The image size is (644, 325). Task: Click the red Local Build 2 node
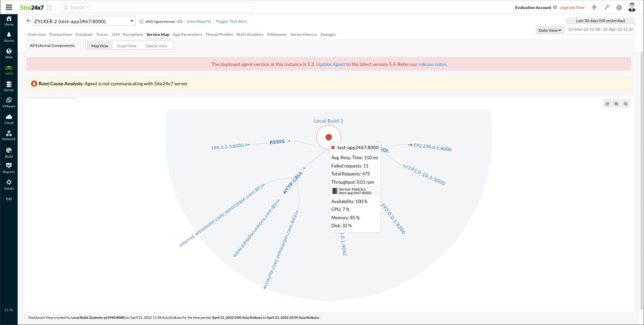click(329, 137)
